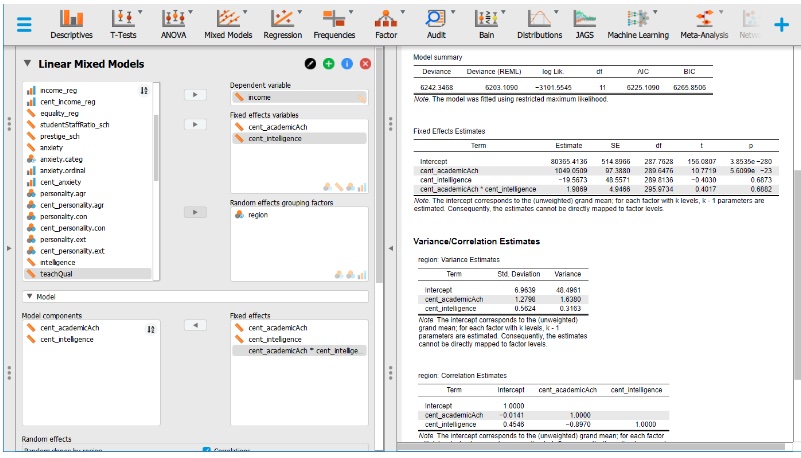Show analysis info with blue icon

point(347,64)
